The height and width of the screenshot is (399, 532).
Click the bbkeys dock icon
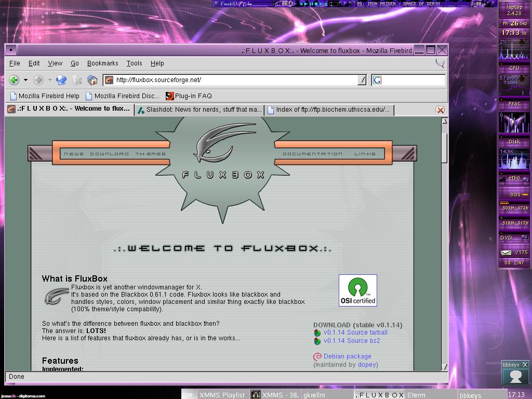pyautogui.click(x=515, y=376)
